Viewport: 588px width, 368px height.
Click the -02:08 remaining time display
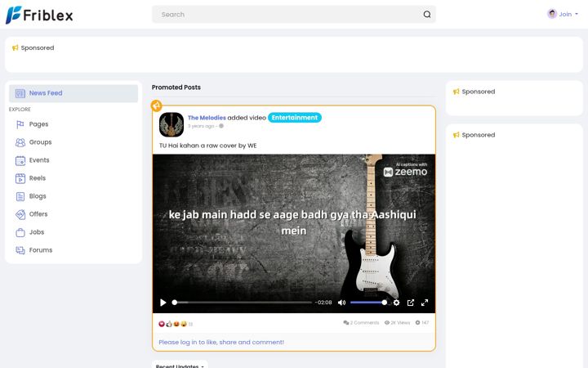coord(323,303)
